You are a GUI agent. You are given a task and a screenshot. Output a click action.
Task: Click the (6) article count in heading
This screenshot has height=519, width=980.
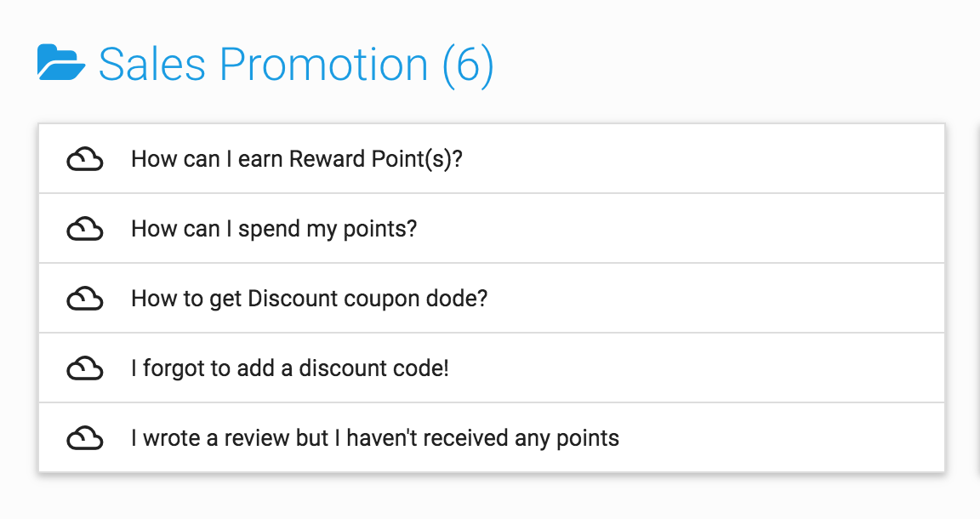tap(468, 65)
